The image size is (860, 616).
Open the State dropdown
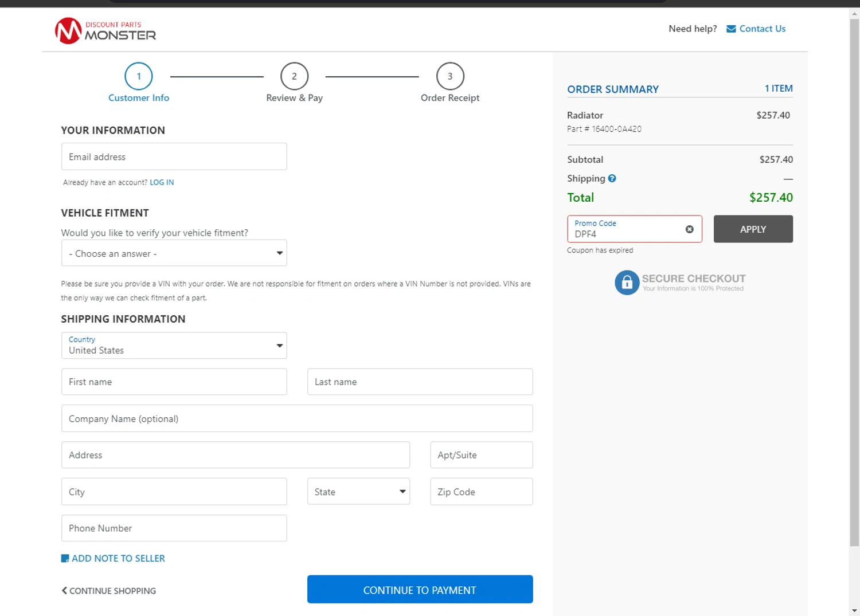(358, 491)
